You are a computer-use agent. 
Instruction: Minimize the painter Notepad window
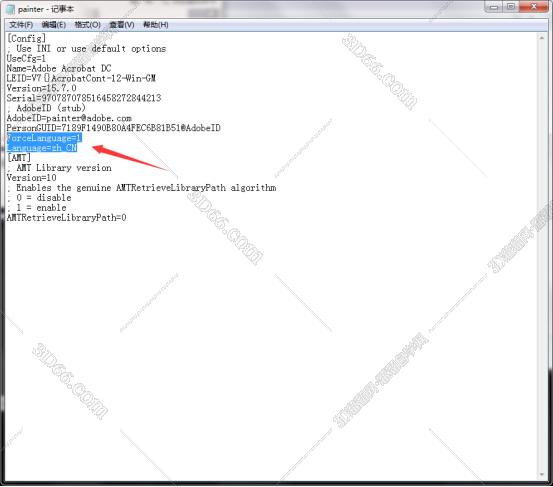[x=494, y=7]
